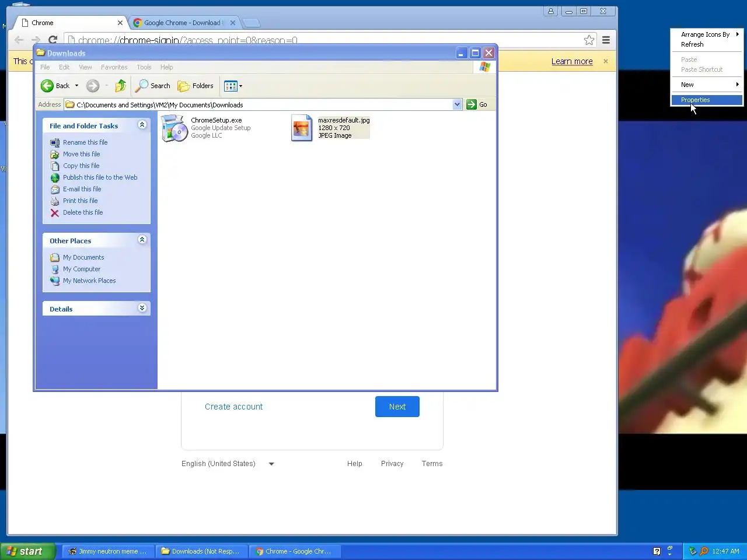Image resolution: width=747 pixels, height=560 pixels.
Task: Click Learn more link in Chrome infobar
Action: tap(572, 61)
